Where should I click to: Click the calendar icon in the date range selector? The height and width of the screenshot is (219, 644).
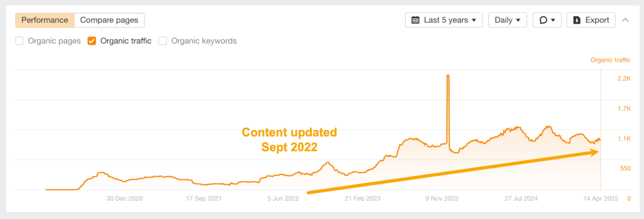click(416, 20)
